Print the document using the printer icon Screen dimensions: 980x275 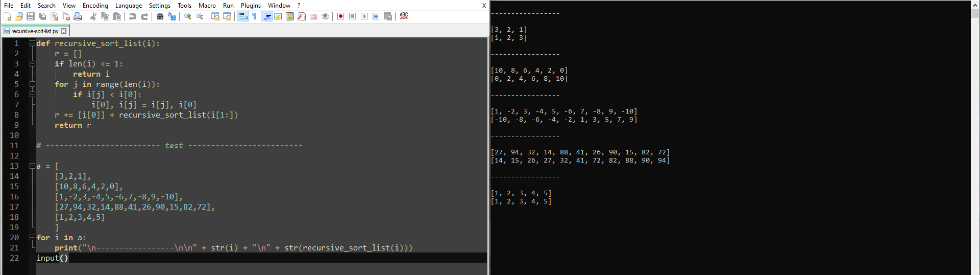(x=78, y=16)
